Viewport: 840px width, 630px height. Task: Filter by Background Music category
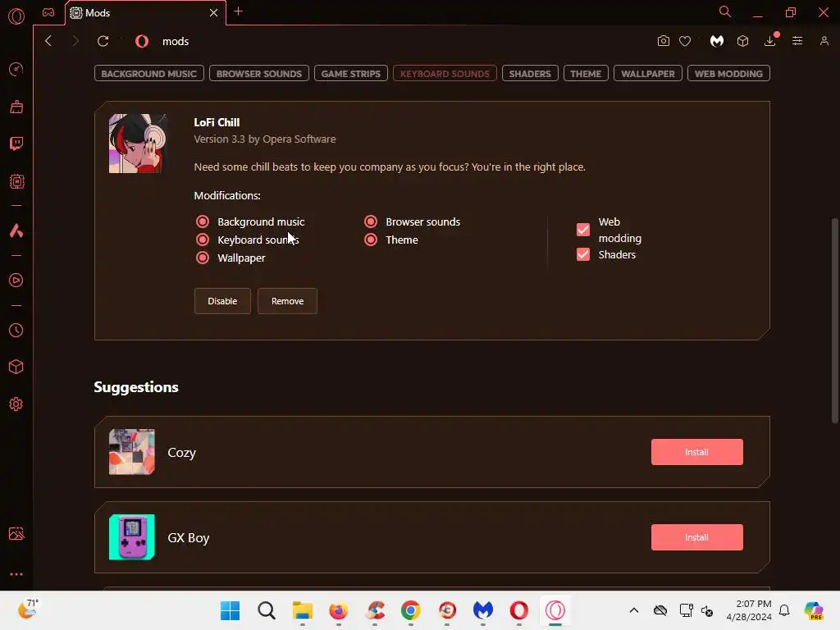coord(149,73)
